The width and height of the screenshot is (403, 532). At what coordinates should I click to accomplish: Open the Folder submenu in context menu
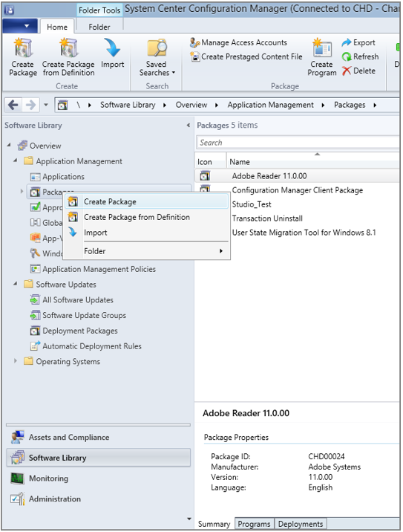[x=146, y=251]
